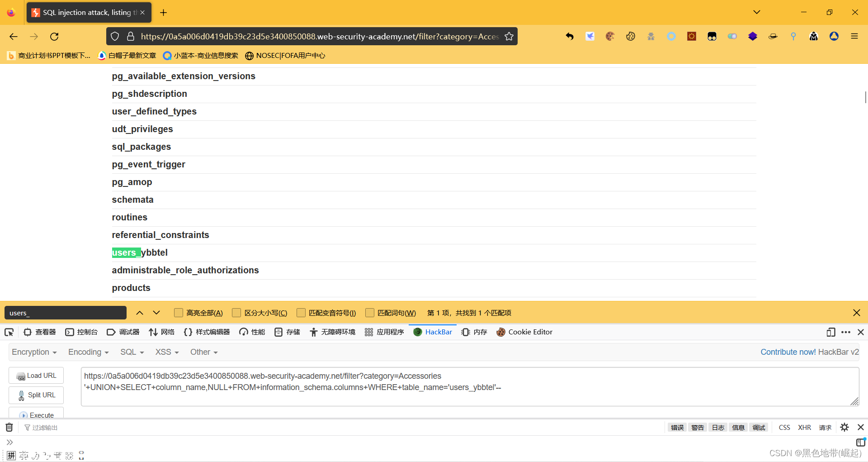
Task: Open a new browser tab
Action: click(x=164, y=13)
